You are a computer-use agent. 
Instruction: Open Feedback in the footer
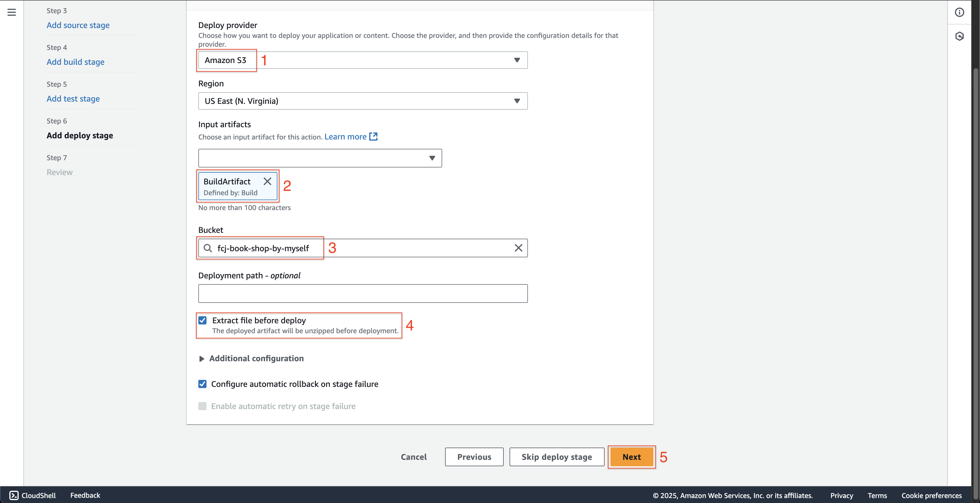pos(85,495)
